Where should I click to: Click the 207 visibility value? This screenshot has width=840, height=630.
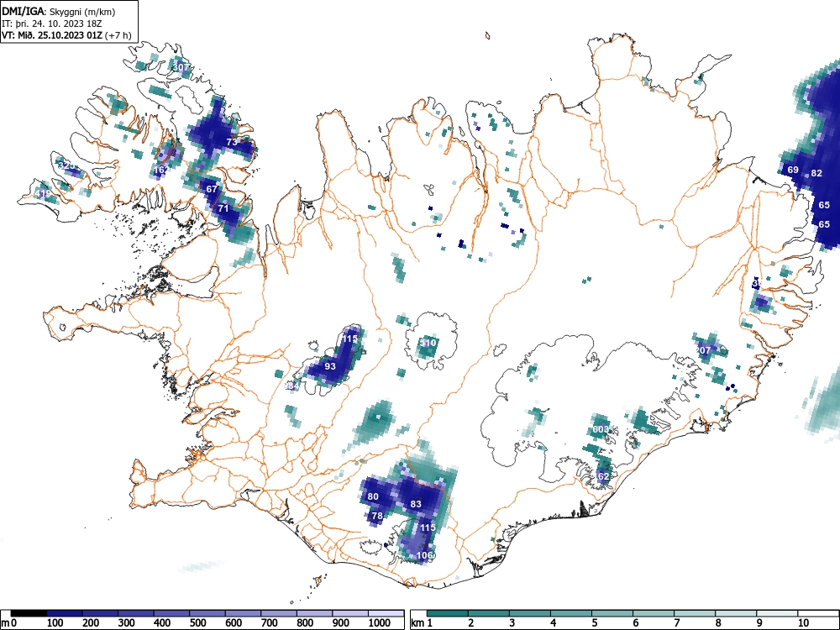pos(703,350)
